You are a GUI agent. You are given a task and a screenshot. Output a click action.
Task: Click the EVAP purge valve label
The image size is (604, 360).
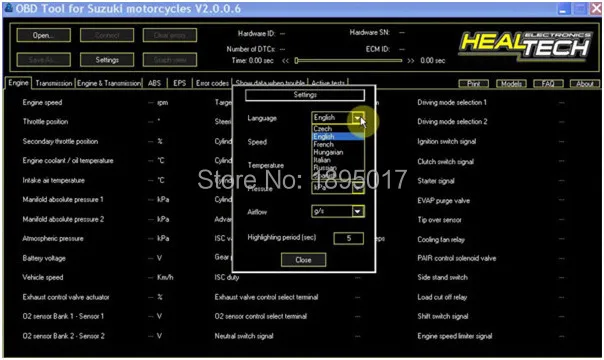coord(444,201)
